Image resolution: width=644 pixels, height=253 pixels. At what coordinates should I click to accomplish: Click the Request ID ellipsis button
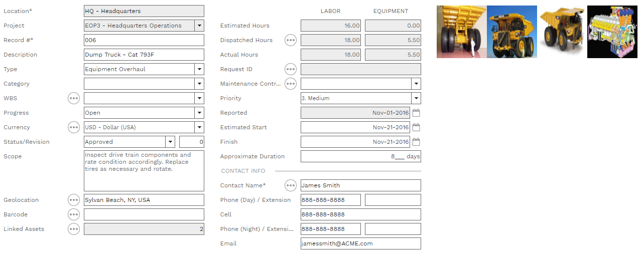point(291,69)
